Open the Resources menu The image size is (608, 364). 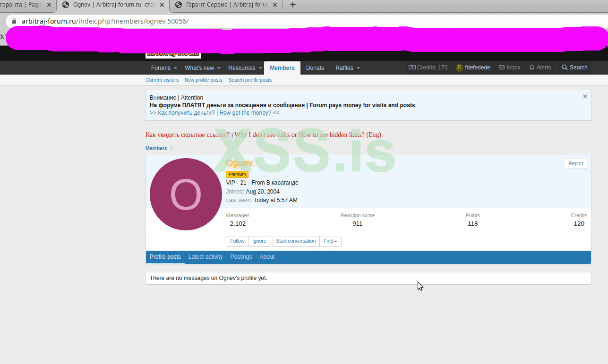point(241,68)
